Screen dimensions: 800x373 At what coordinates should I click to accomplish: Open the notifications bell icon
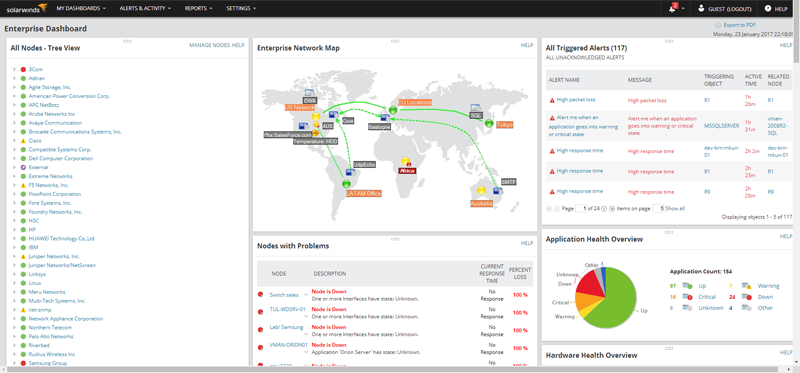[672, 9]
